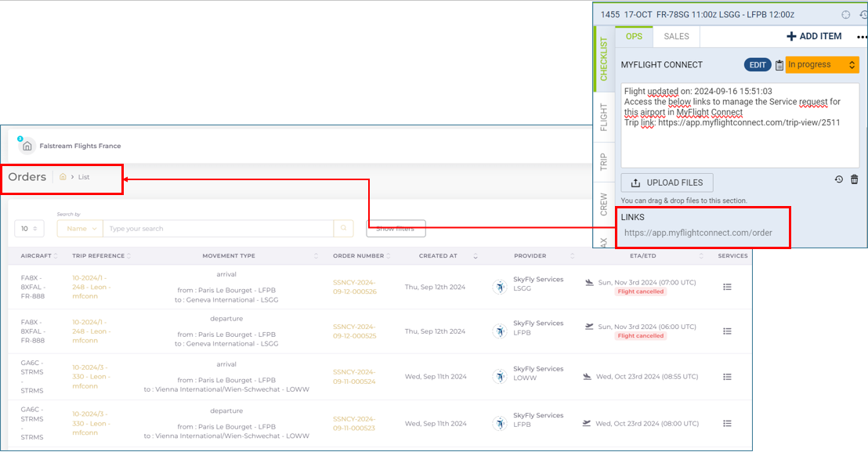
Task: Click the Type your search input field
Action: pos(219,229)
